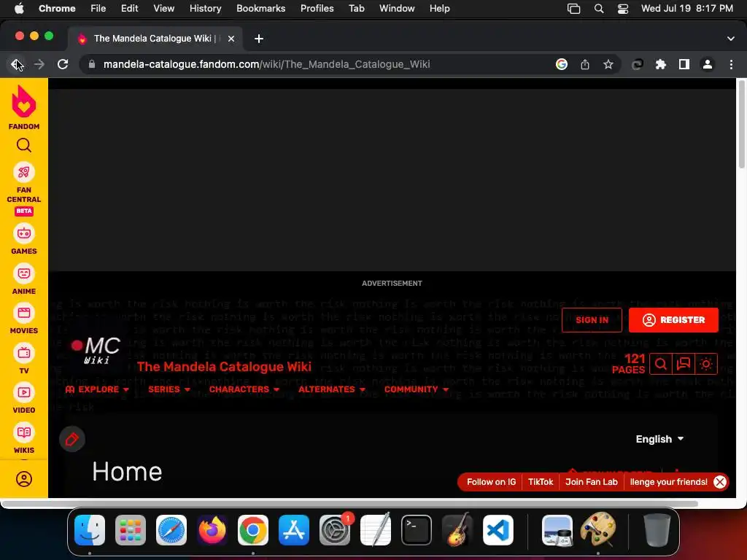This screenshot has height=560, width=747.
Task: Open Spotlight search in menu bar
Action: pyautogui.click(x=599, y=9)
